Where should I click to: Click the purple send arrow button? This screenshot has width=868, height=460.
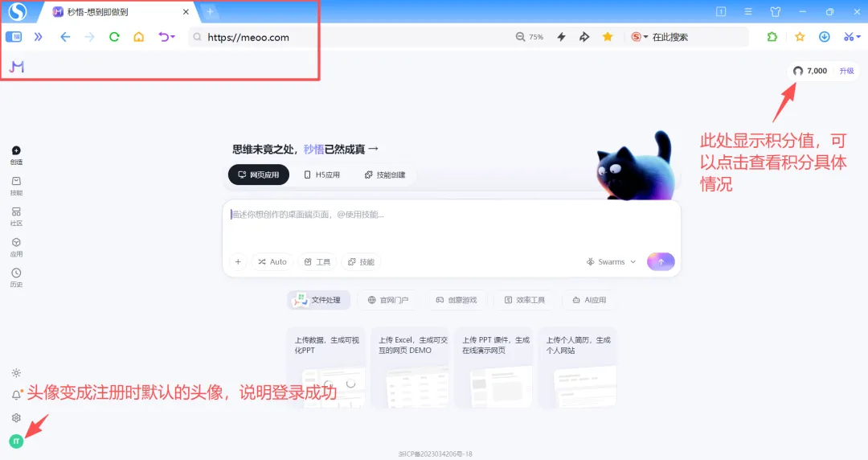click(x=661, y=261)
